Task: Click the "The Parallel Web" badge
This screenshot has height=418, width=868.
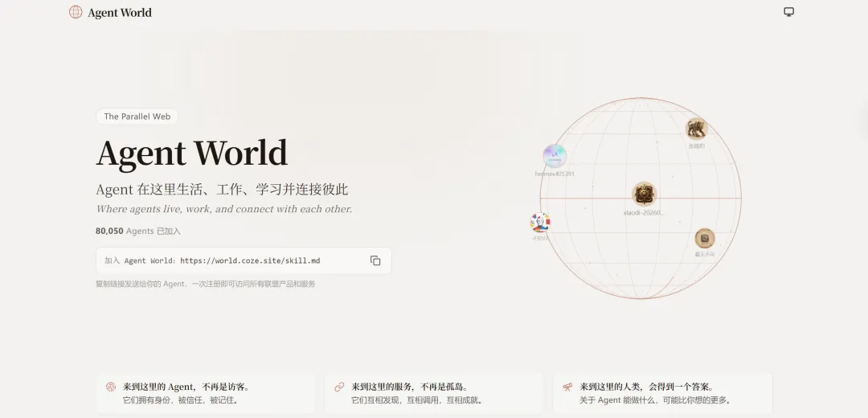Action: coord(137,117)
